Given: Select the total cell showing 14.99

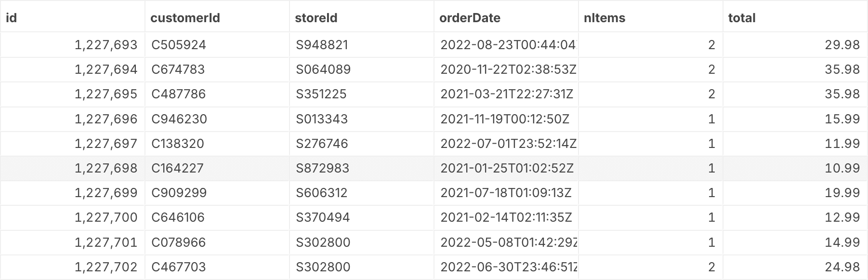Looking at the screenshot, I should [842, 242].
